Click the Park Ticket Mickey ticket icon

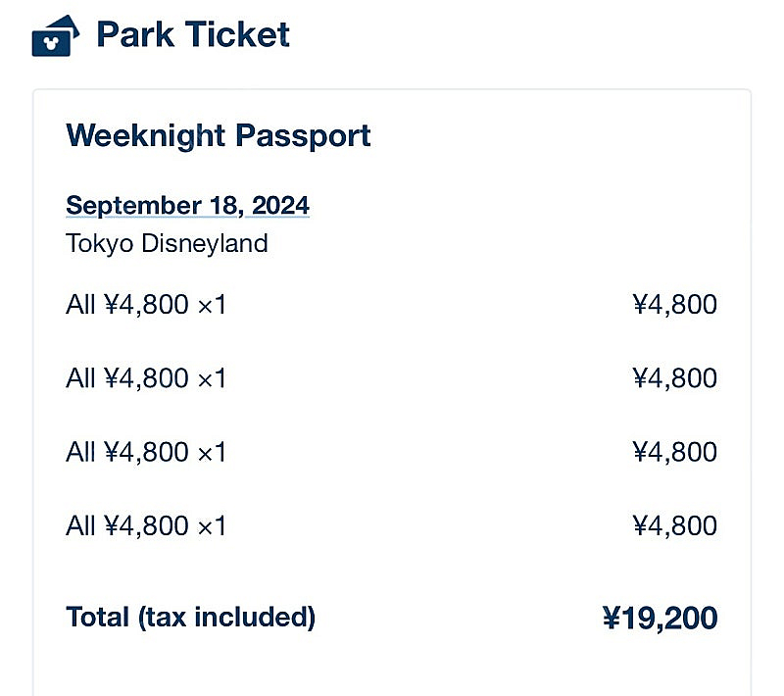(56, 35)
